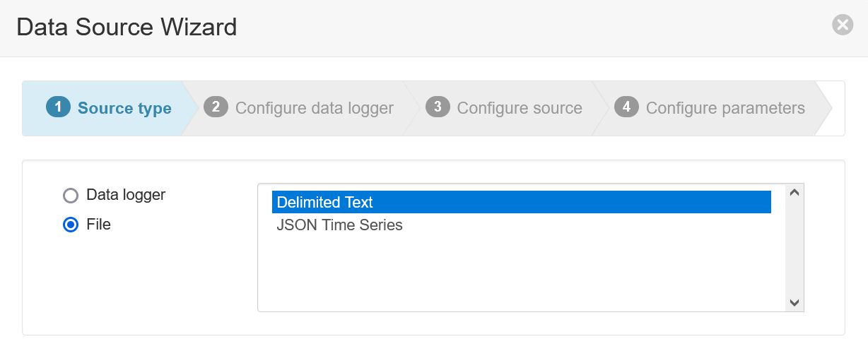Select the Data logger radio button
Viewport: 868px width, 351px height.
pos(71,196)
